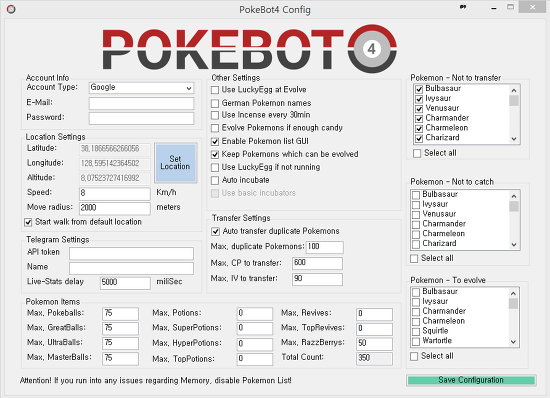Enable German Pokemon names
This screenshot has width=550, height=398.
215,103
